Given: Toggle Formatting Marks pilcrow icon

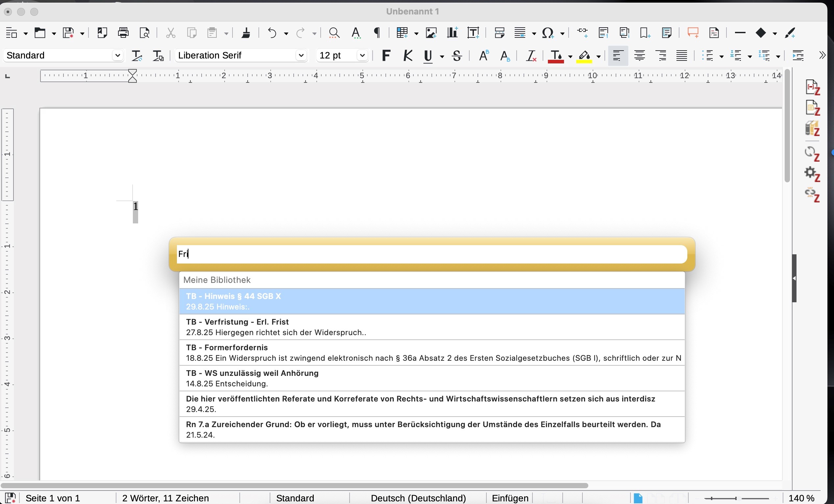Looking at the screenshot, I should (377, 33).
